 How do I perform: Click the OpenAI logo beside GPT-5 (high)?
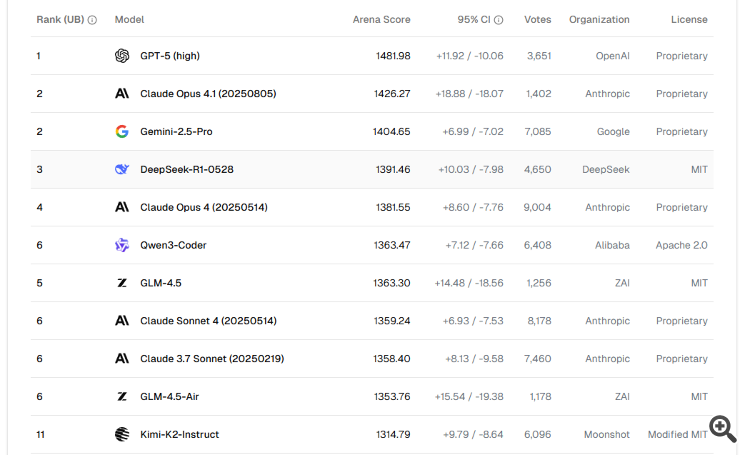point(122,56)
